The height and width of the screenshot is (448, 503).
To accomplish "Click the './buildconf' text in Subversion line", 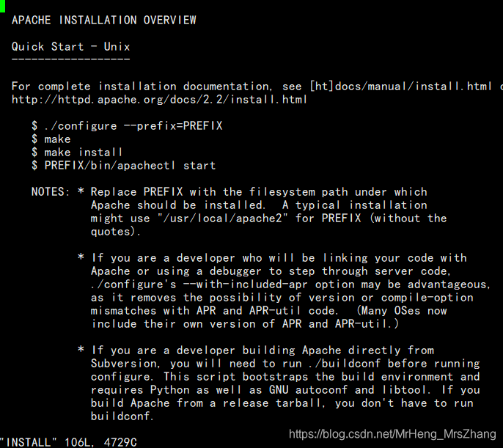I will [345, 364].
